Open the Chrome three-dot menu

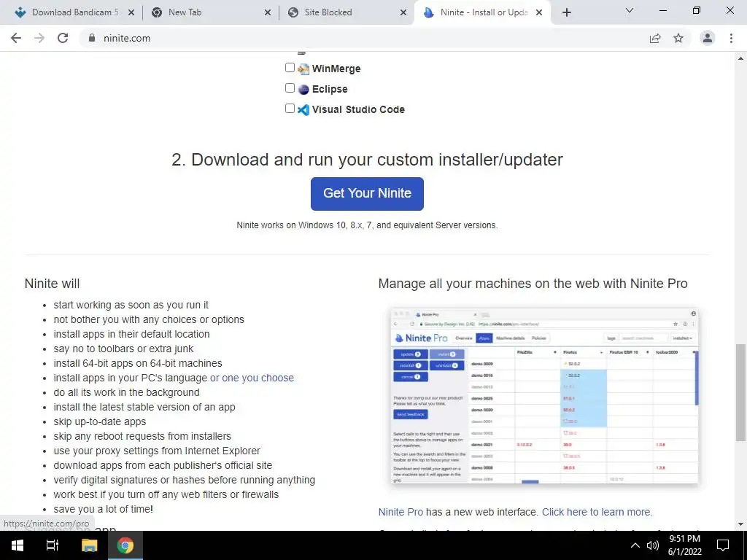(x=731, y=38)
